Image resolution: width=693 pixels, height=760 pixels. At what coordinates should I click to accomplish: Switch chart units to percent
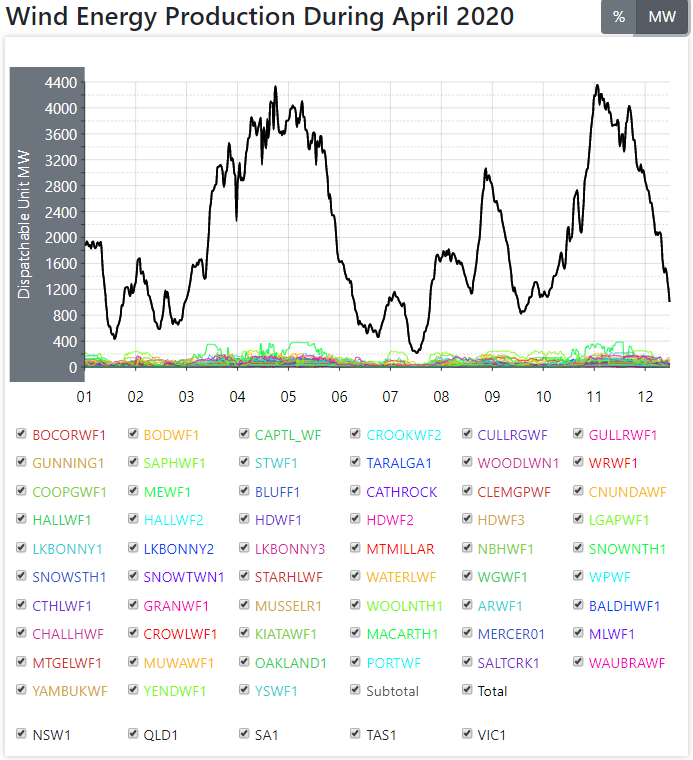pos(619,17)
